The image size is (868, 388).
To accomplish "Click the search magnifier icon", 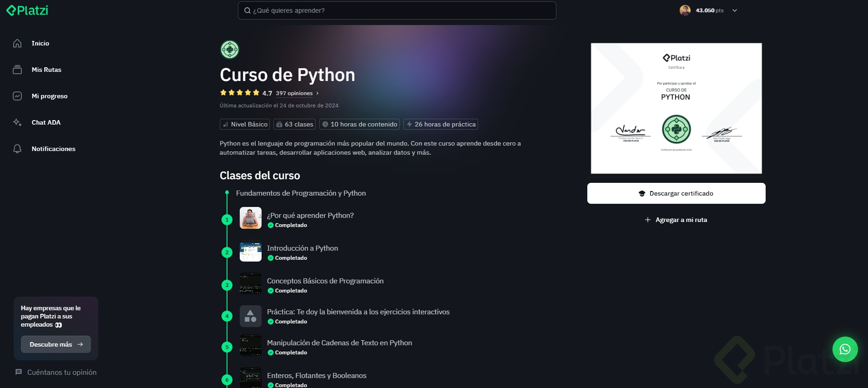I will tap(247, 10).
